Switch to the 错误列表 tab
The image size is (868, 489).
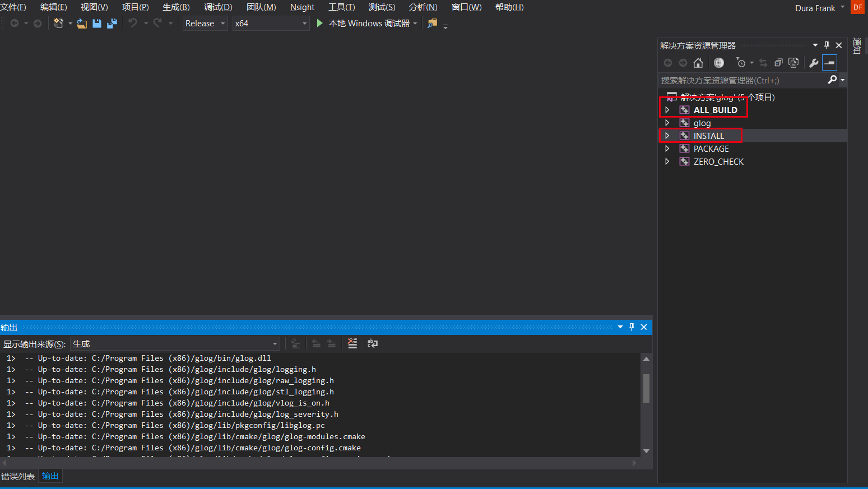[18, 476]
